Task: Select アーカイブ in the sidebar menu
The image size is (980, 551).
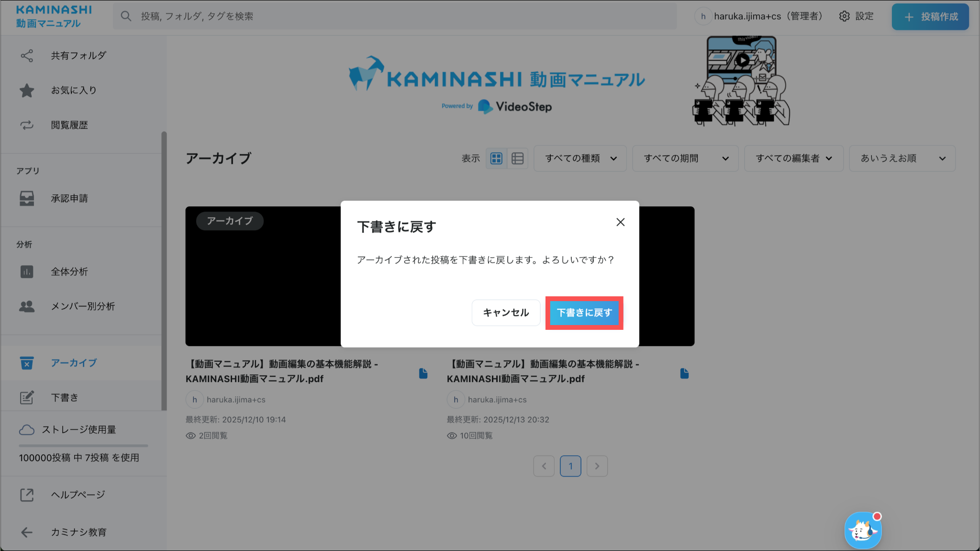Action: [74, 363]
